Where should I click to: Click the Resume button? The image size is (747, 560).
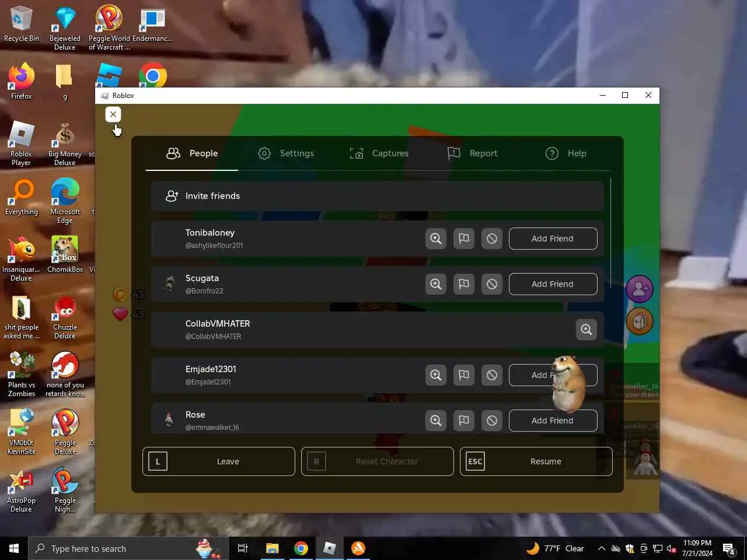(x=536, y=461)
